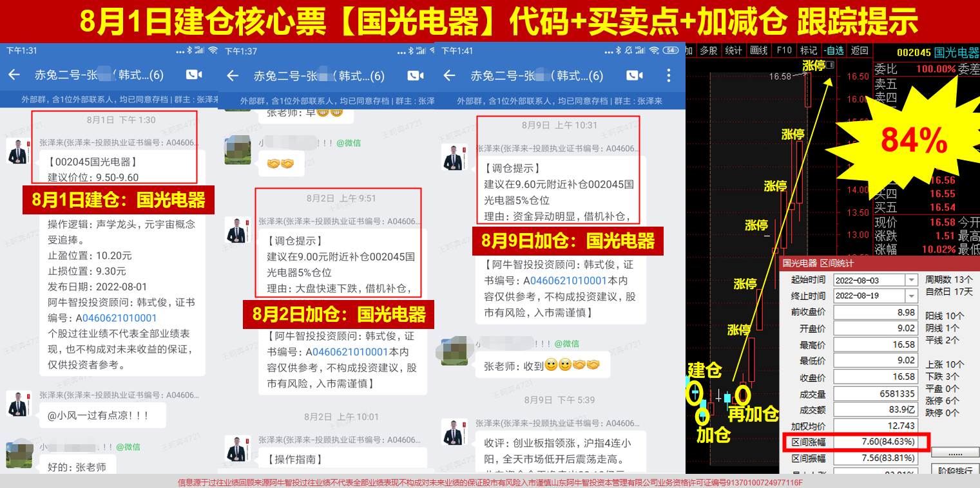
Task: Tap back arrow in 1:41 chat screen
Action: point(449,76)
